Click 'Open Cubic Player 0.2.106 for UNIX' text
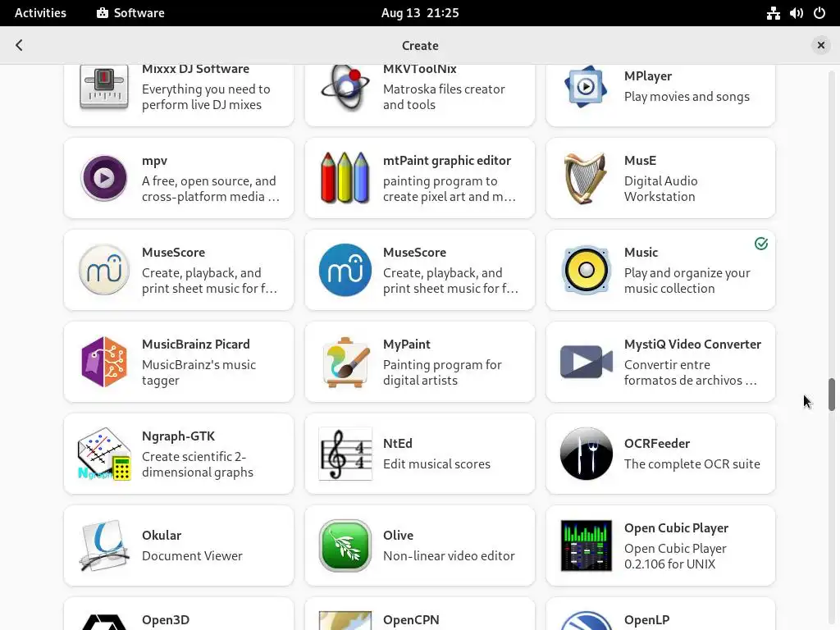The width and height of the screenshot is (840, 630). [x=675, y=556]
